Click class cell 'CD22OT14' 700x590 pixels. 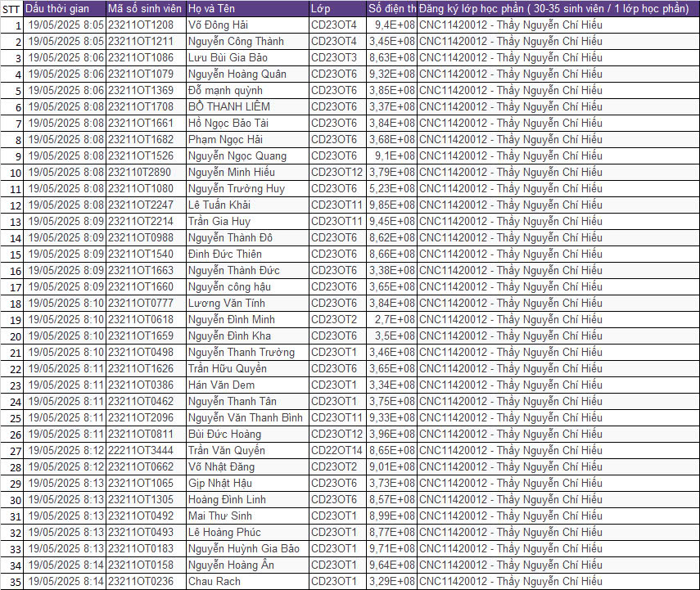click(337, 450)
